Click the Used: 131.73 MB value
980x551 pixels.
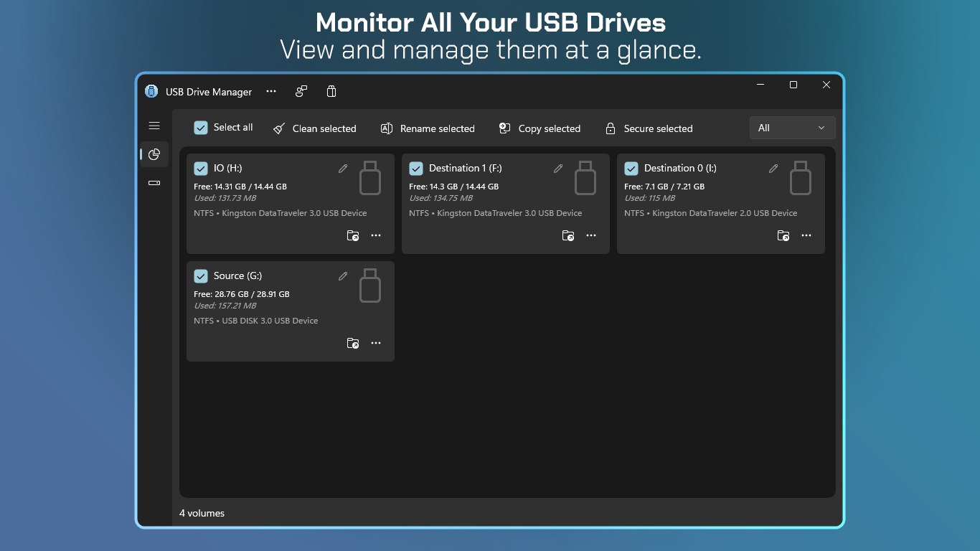(x=225, y=198)
